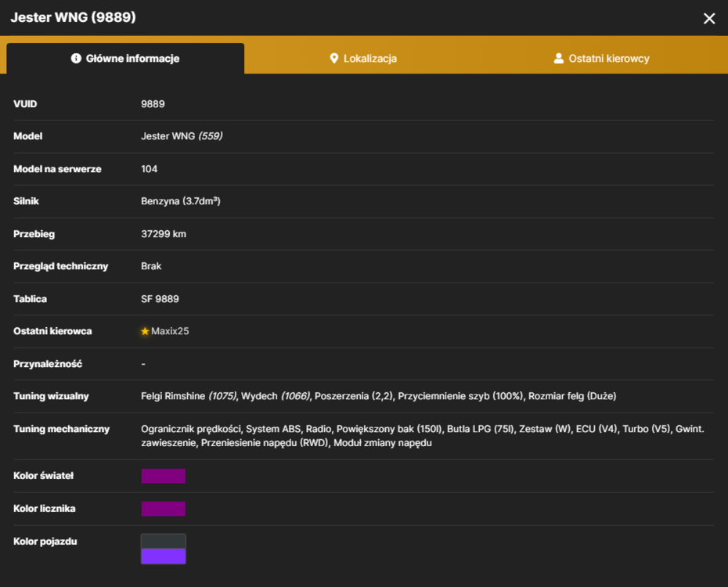Click the map pin icon beside Lokalizacja

333,59
